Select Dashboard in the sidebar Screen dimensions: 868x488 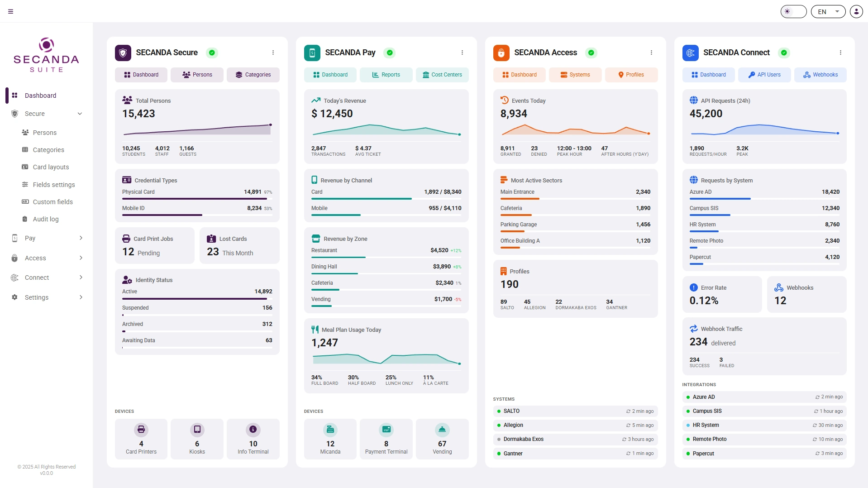click(x=46, y=96)
